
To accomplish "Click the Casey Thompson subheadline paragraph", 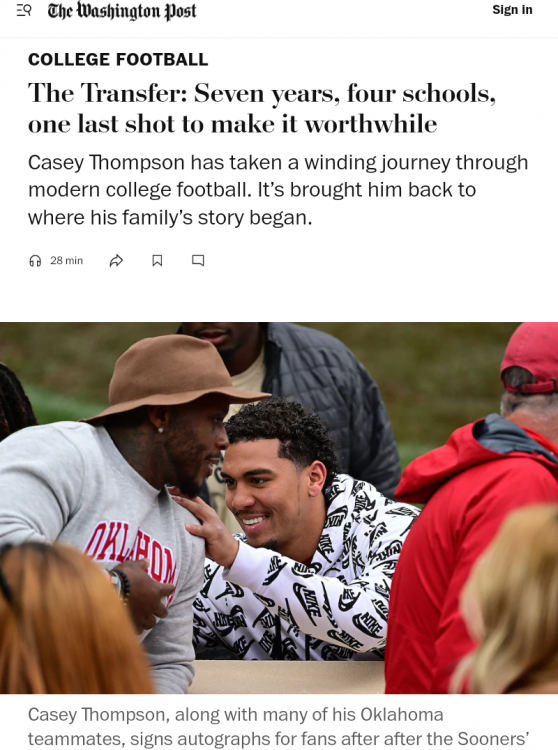I will tap(278, 190).
